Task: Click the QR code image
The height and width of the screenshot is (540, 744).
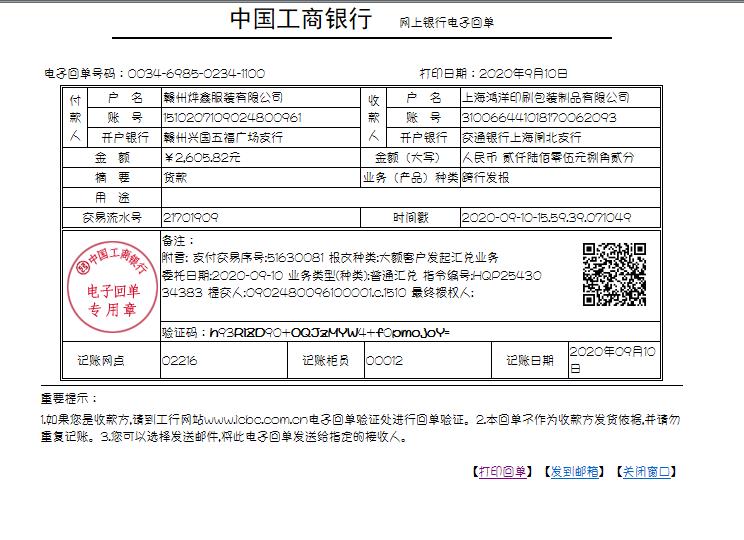Action: point(614,274)
